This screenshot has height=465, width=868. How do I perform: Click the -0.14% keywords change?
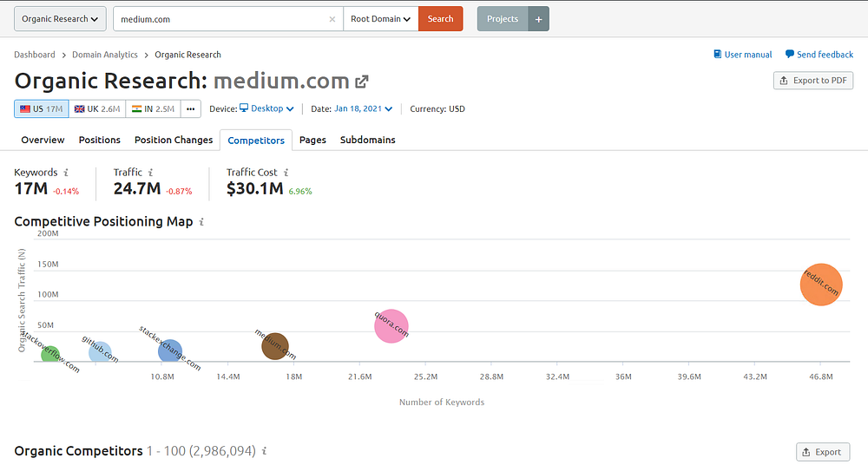66,192
